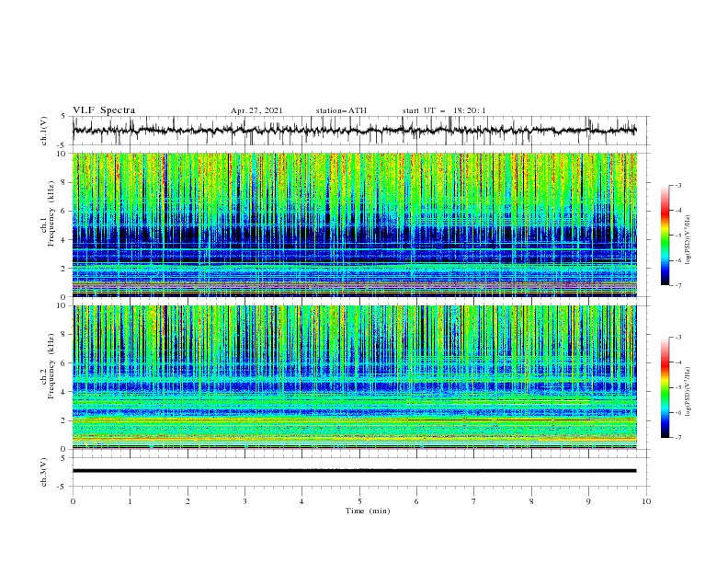Click the "ch.3(V)" waveform axis label

pyautogui.click(x=44, y=472)
